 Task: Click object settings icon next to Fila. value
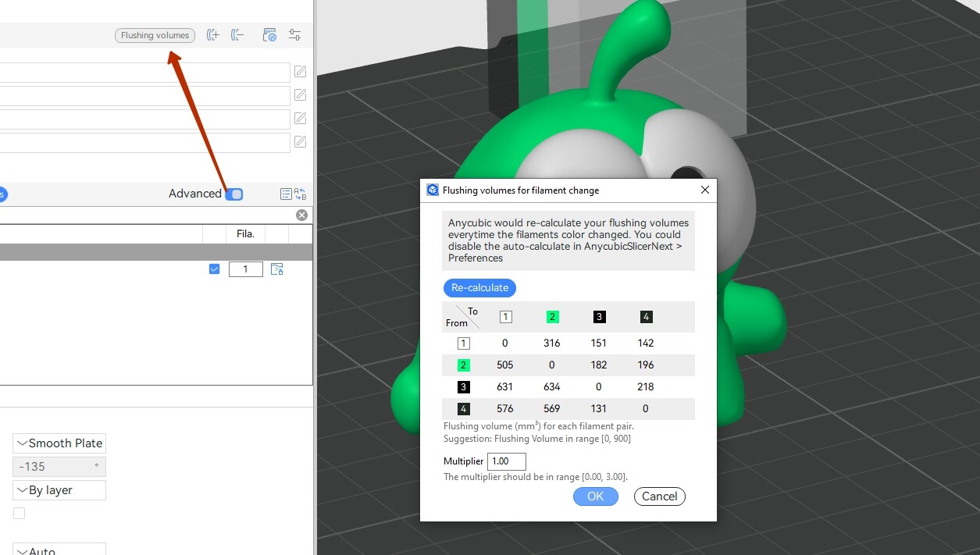pyautogui.click(x=276, y=269)
